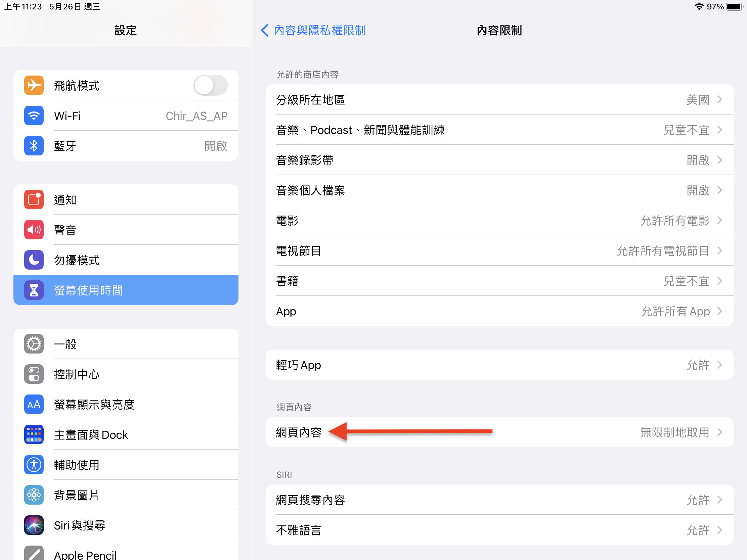Screen dimensions: 747x560
Task: Tap the Wi-Fi settings icon
Action: click(34, 115)
